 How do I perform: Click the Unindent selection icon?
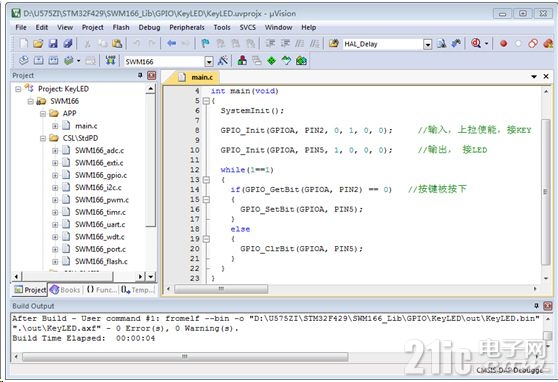[x=285, y=43]
